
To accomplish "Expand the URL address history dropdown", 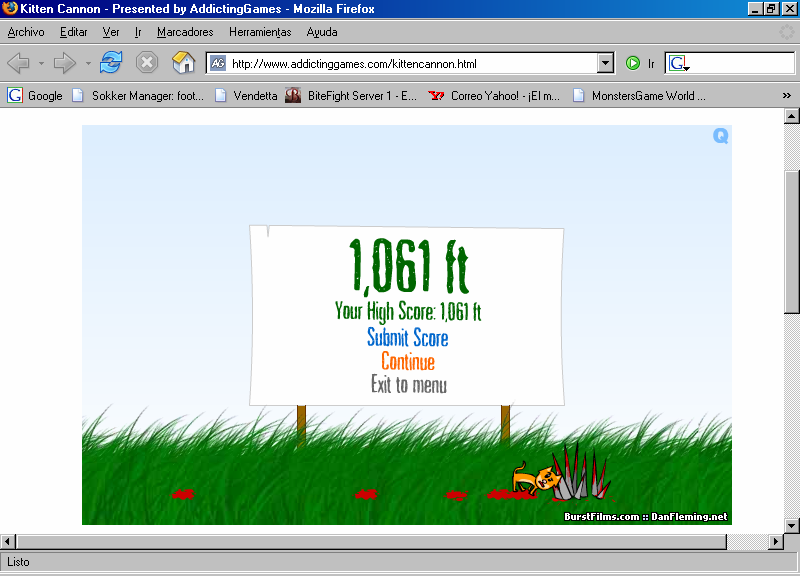I will click(x=605, y=63).
